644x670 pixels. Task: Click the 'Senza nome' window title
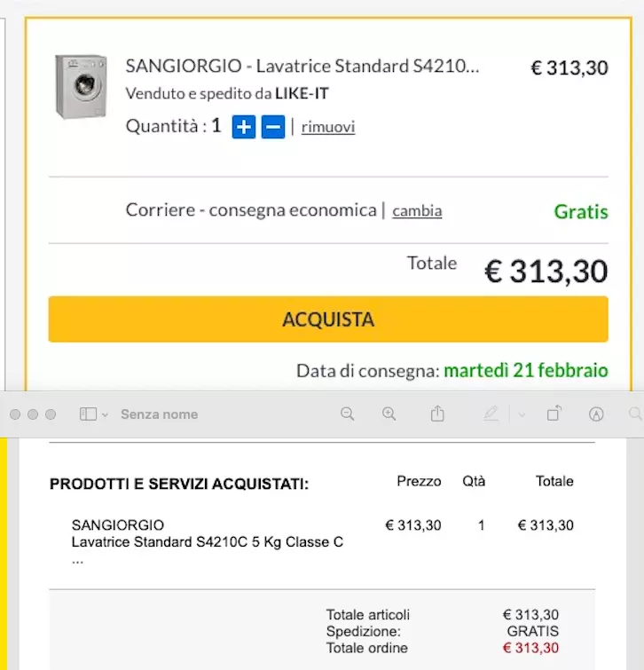point(160,414)
